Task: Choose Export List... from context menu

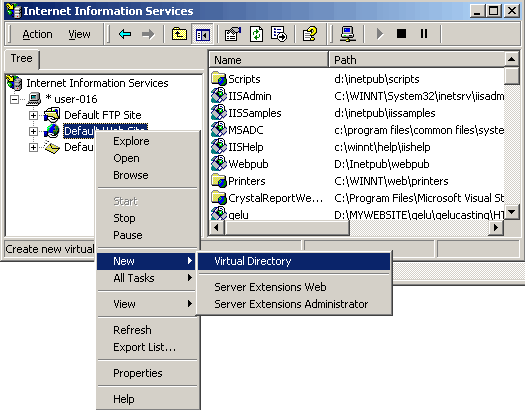Action: 147,347
